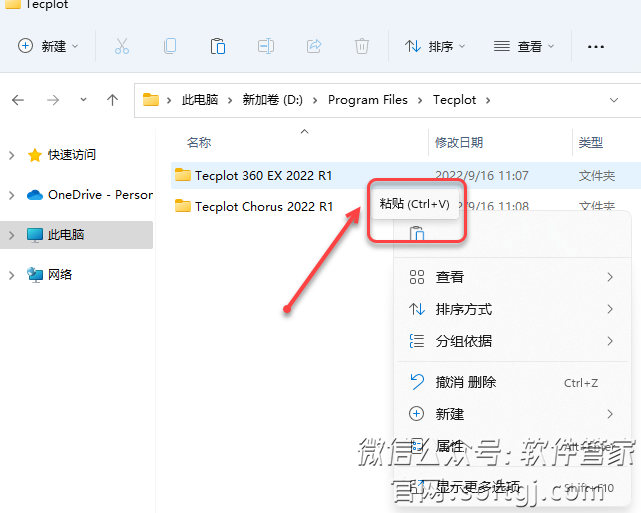Viewport: 641px width, 513px height.
Task: Open address bar history dropdown
Action: coord(614,100)
